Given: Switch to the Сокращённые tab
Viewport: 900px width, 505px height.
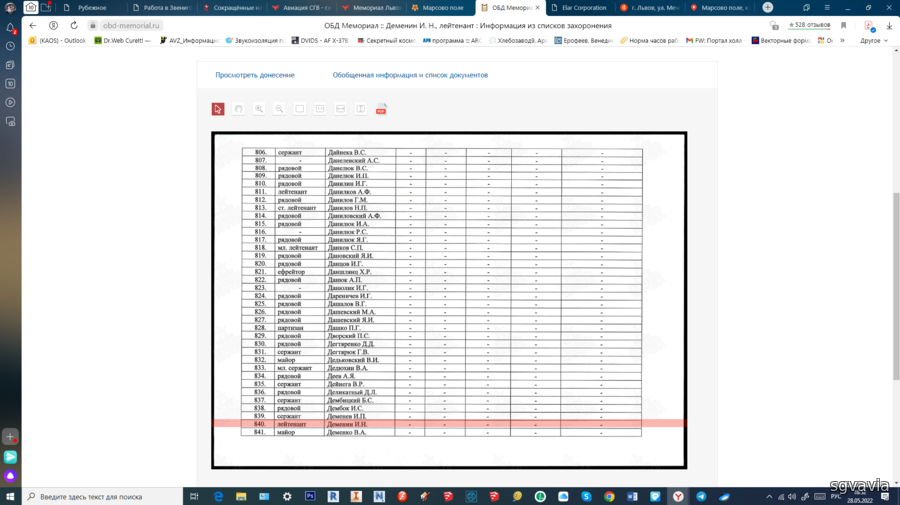Looking at the screenshot, I should 232,7.
